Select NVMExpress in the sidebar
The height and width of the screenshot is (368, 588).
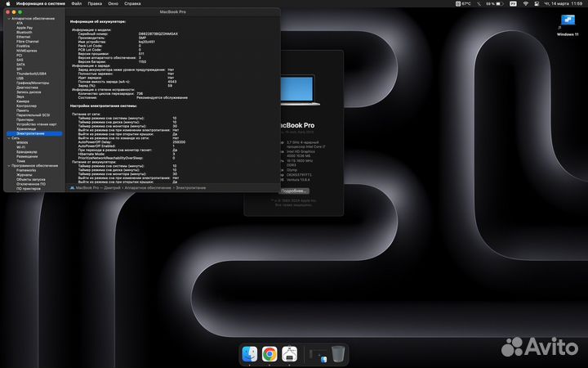pyautogui.click(x=27, y=51)
